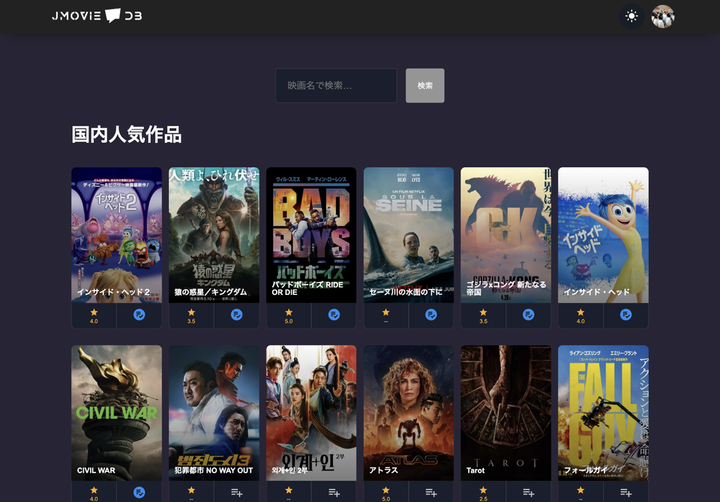Click star rating under 외계+인 2부

point(289,492)
